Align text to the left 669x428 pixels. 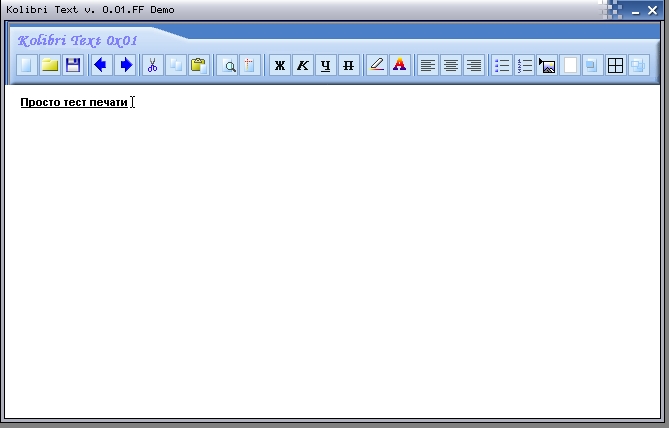pos(428,65)
